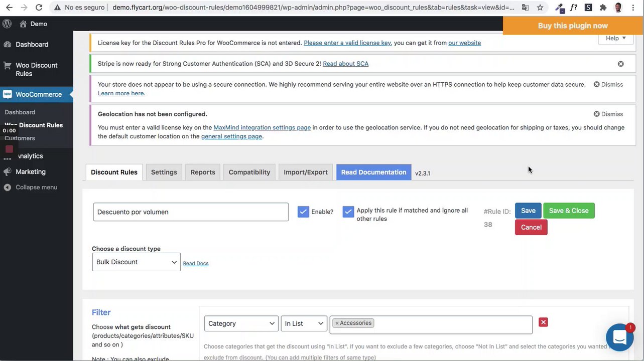Click the Marketing megaphone icon
Screen dimensions: 644x361
pos(8,171)
